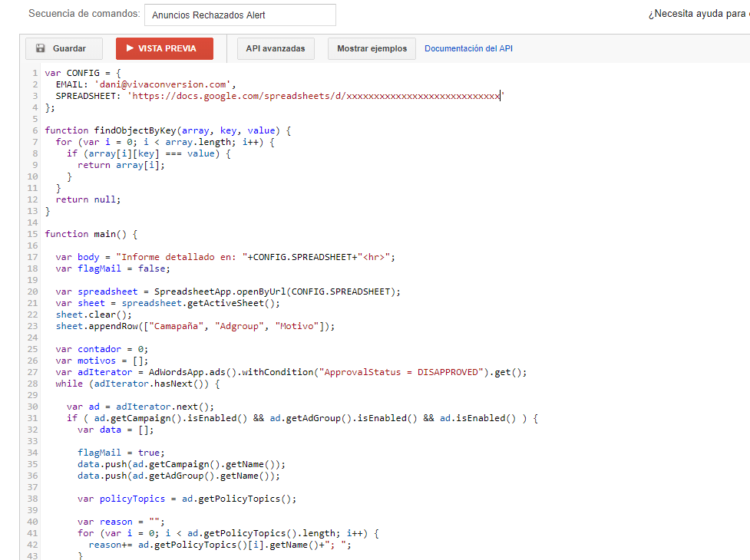Click 'var motivos = [];' line
Image resolution: width=750 pixels, height=560 pixels.
[x=102, y=361]
